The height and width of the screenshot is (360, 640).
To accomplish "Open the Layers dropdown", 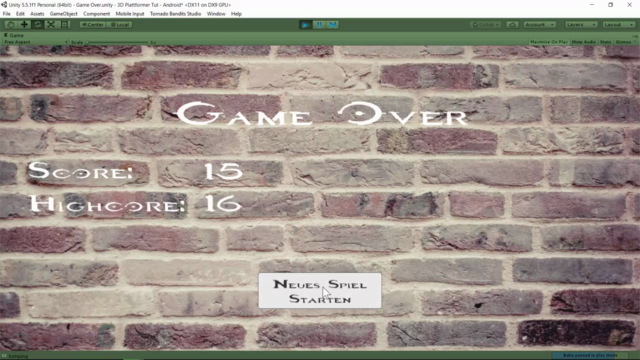I will (x=581, y=24).
